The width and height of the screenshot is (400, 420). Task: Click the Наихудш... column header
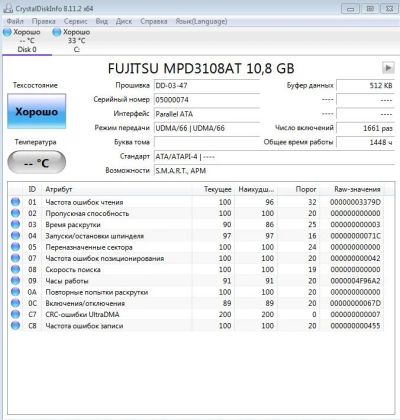point(256,189)
